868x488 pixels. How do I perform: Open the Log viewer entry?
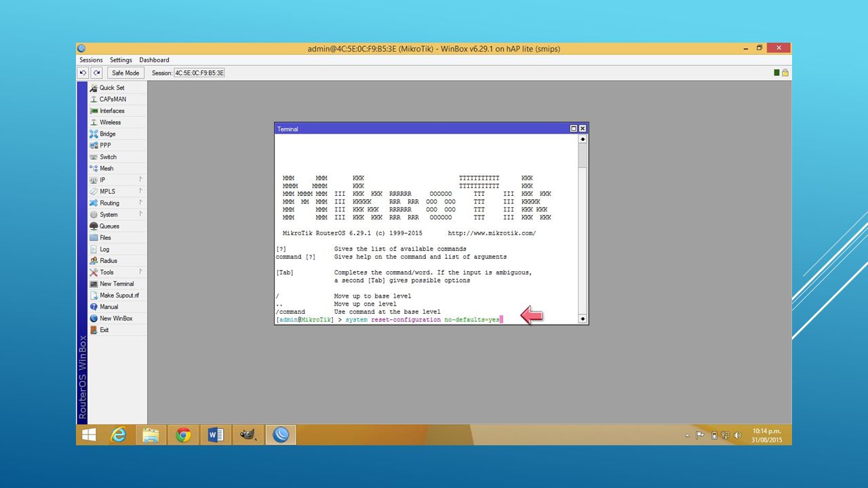[x=117, y=249]
